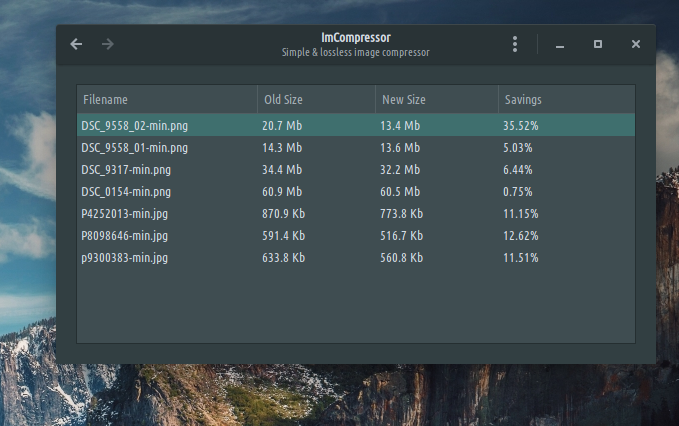The image size is (679, 426).
Task: Sort by the New Size column header
Action: (437, 100)
